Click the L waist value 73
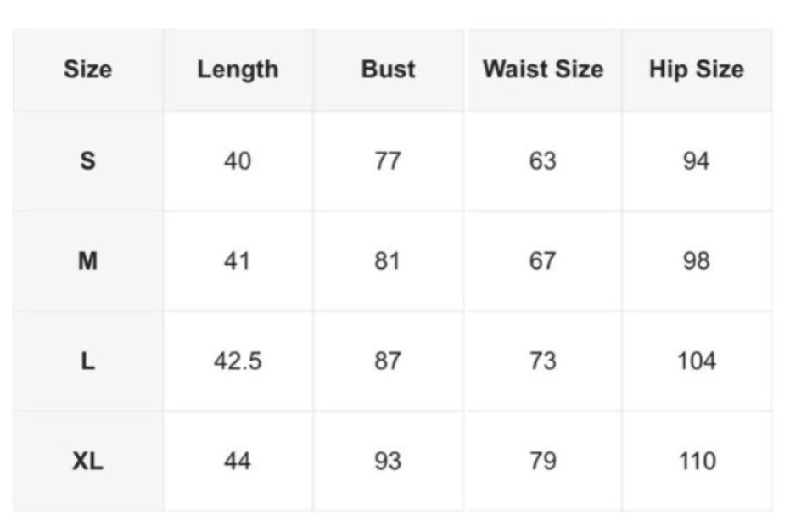 coord(543,361)
